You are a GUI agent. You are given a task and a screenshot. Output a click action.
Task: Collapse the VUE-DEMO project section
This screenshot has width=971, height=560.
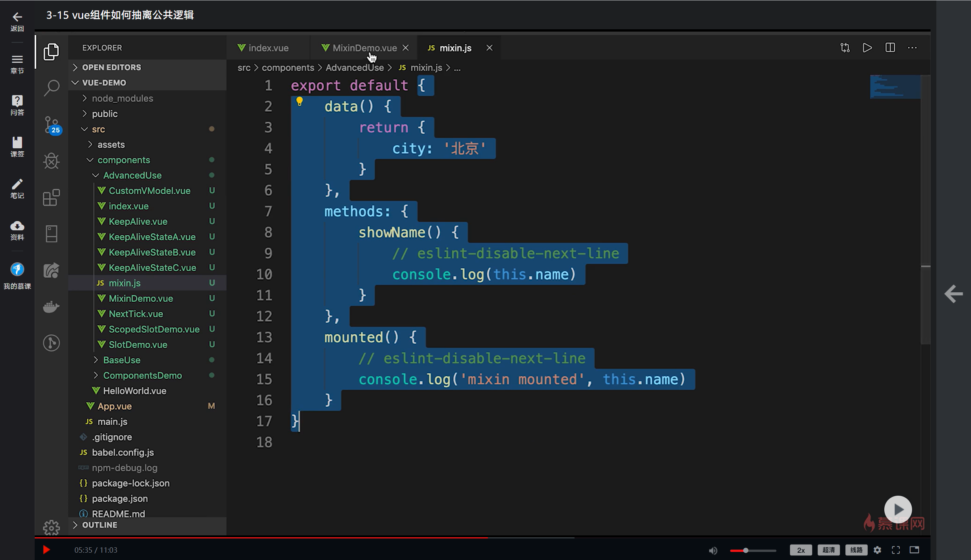click(147, 83)
